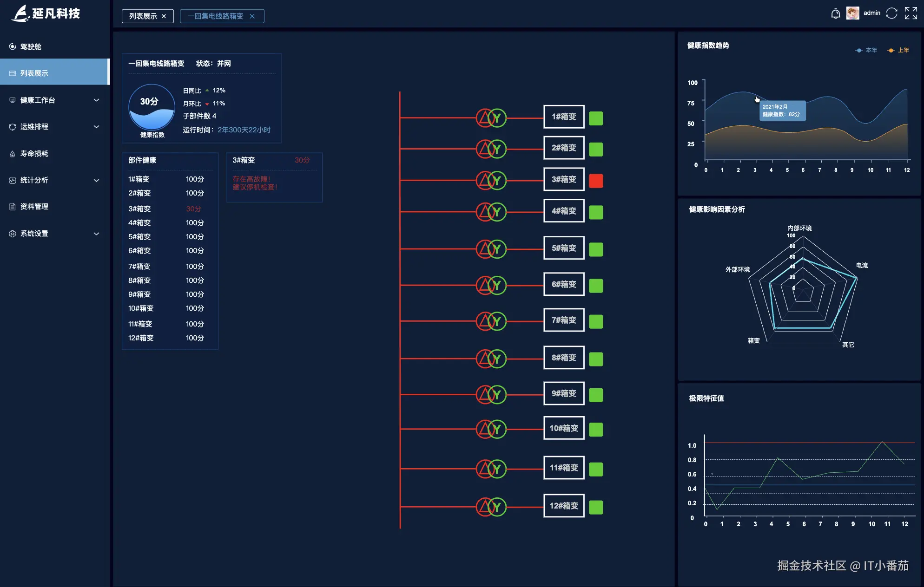
Task: Click the transformer symbol on 4#箱变 line
Action: 491,212
